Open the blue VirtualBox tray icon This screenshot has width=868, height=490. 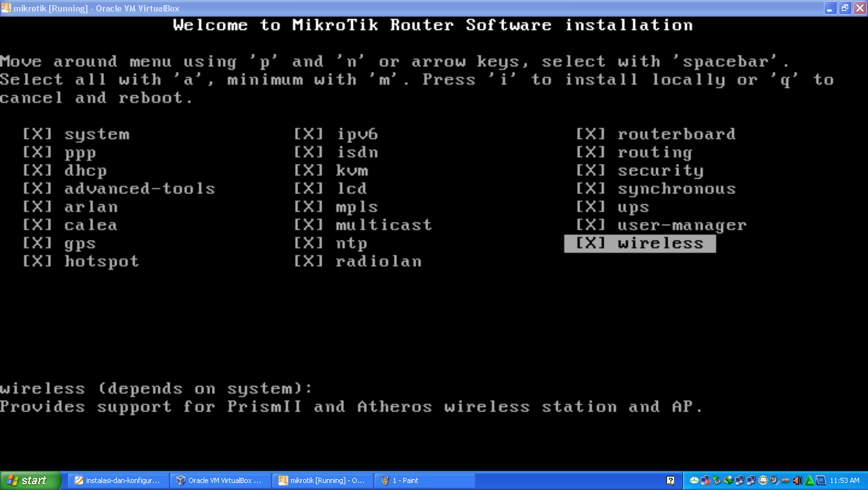pos(821,480)
